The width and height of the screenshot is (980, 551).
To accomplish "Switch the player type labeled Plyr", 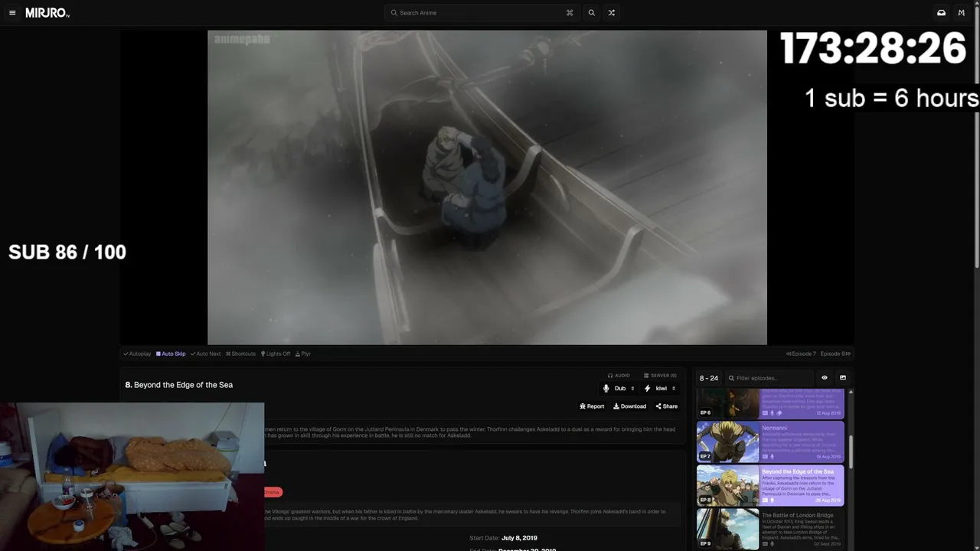I will [303, 354].
